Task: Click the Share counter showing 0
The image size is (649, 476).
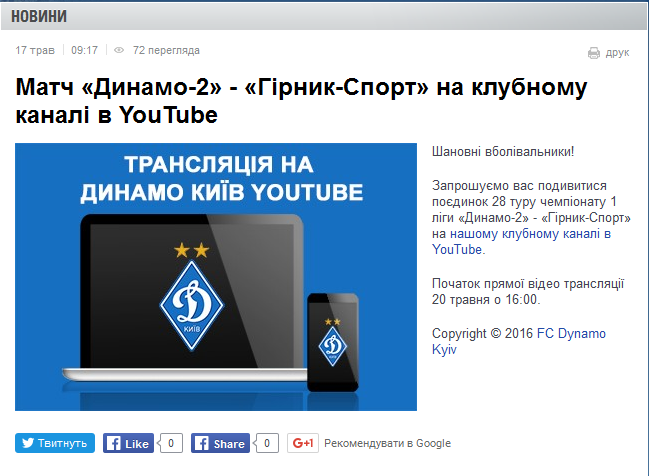Action: (x=267, y=443)
